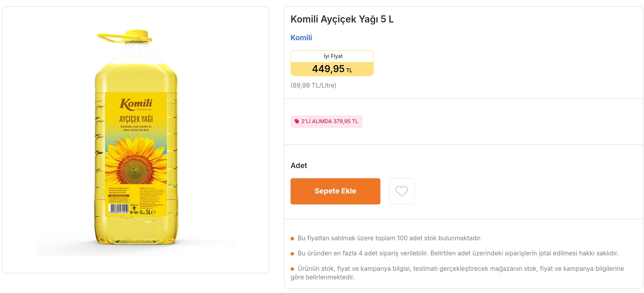Click the 4 adet order limit note
Viewport: 644px width, 293px height.
point(458,253)
